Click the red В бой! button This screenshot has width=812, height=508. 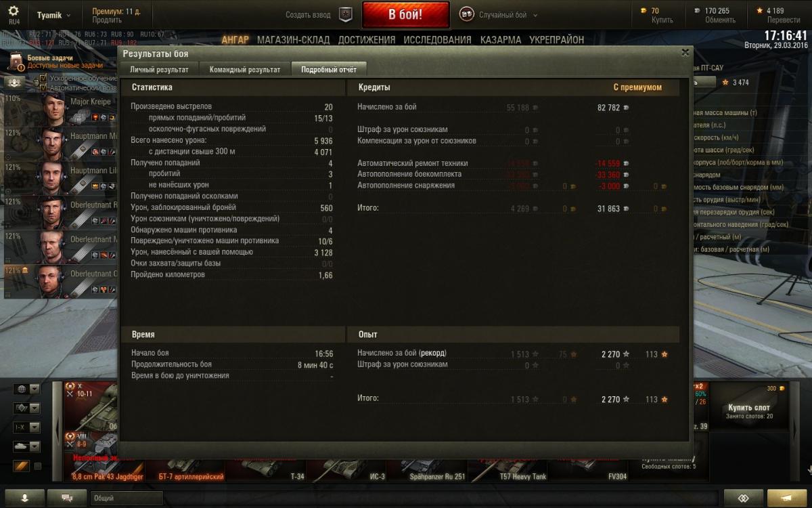[405, 14]
